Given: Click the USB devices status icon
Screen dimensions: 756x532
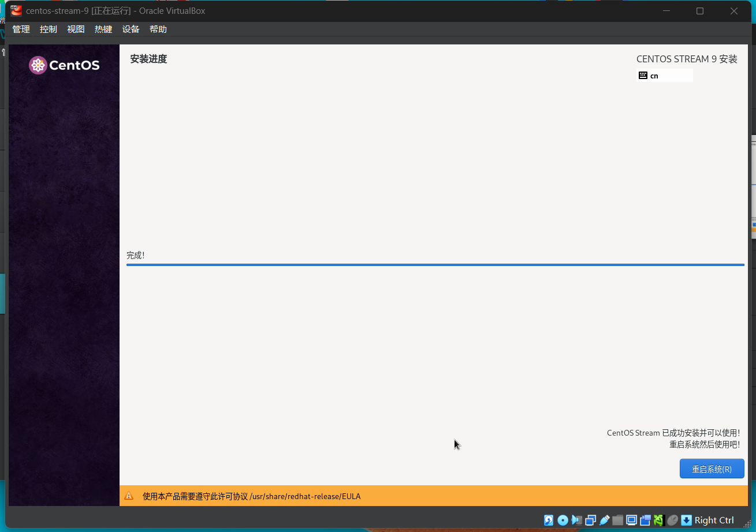Looking at the screenshot, I should [604, 520].
